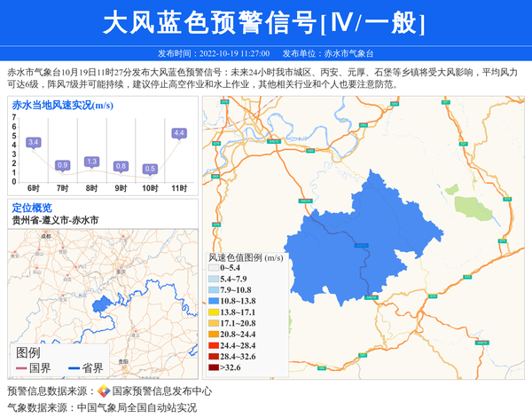Screen dimensions: 532x418
Task: Click the 贵州省-遵义市-赤水市 location text
Action: click(x=55, y=220)
